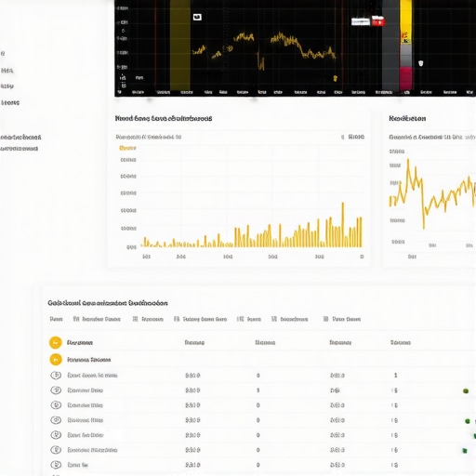
Task: Open the last tab in the table's tab row
Action: 342,319
